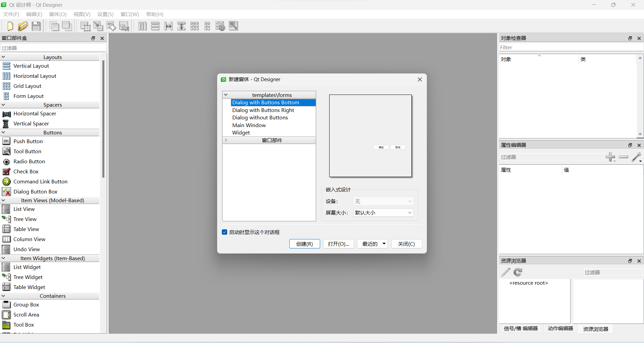Select the Edit Signals/Slots mode icon
The height and width of the screenshot is (343, 644).
[x=98, y=26]
